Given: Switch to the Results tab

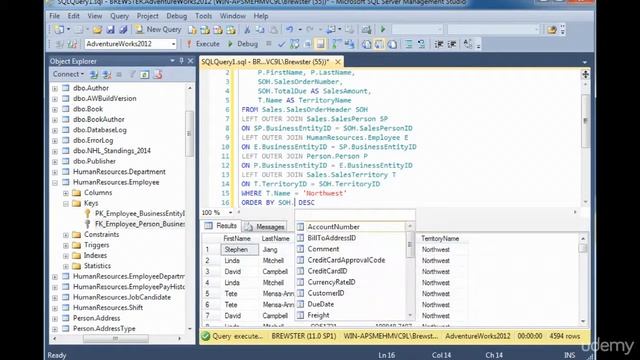Looking at the screenshot, I should pos(221,226).
